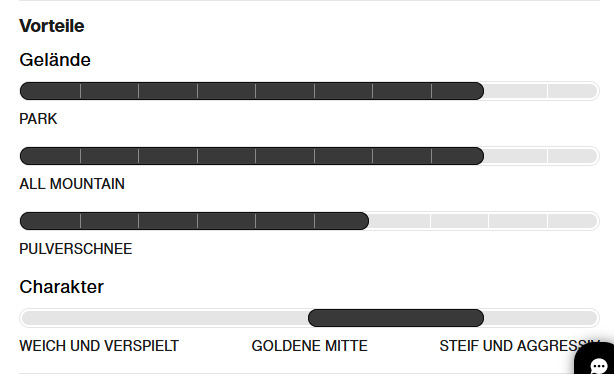Select the PARK label
The image size is (614, 374).
pyautogui.click(x=38, y=119)
